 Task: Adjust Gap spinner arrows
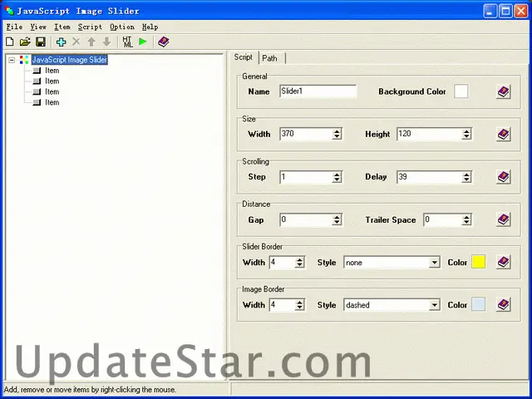click(337, 219)
